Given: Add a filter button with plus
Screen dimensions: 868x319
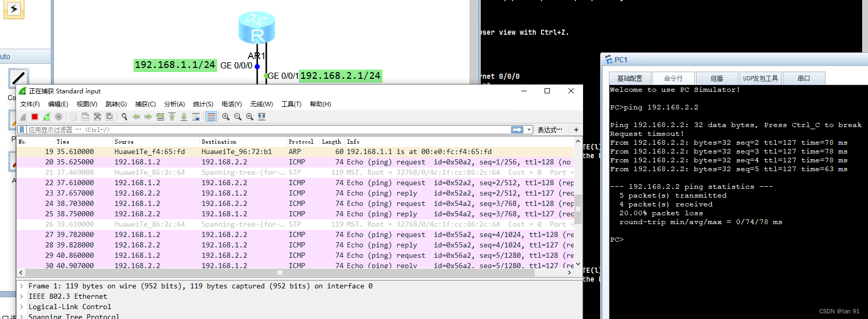Looking at the screenshot, I should (x=576, y=130).
